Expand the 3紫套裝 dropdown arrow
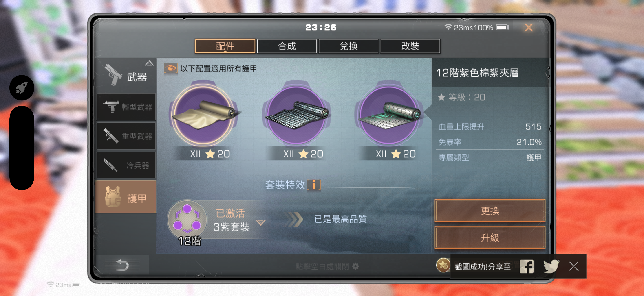This screenshot has height=296, width=644. [261, 222]
